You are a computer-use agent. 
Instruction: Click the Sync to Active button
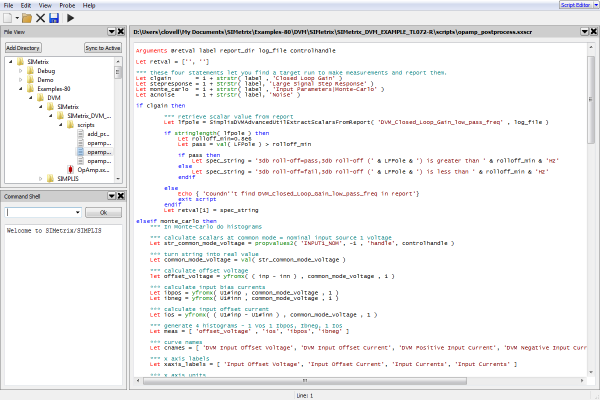[x=103, y=48]
